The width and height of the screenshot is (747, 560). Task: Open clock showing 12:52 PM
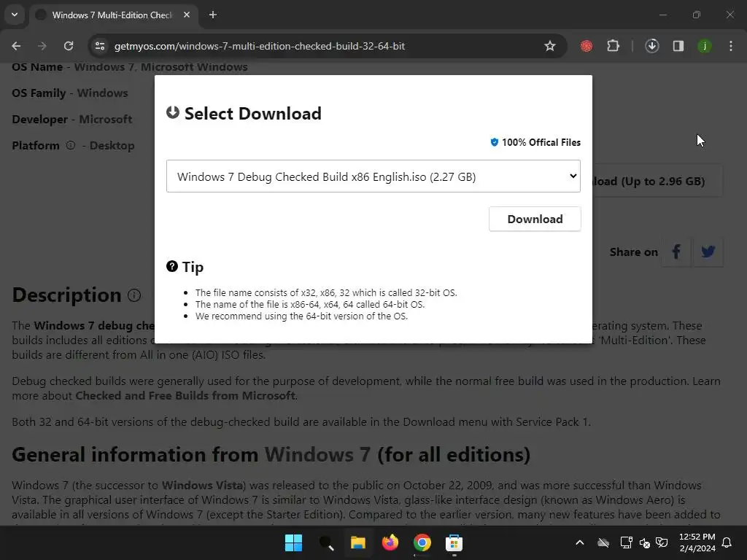pyautogui.click(x=697, y=542)
